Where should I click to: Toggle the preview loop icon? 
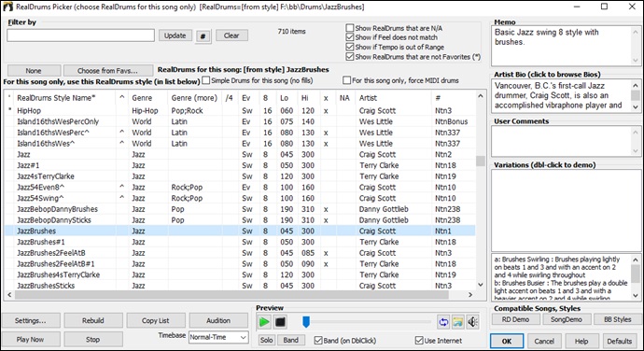click(443, 322)
